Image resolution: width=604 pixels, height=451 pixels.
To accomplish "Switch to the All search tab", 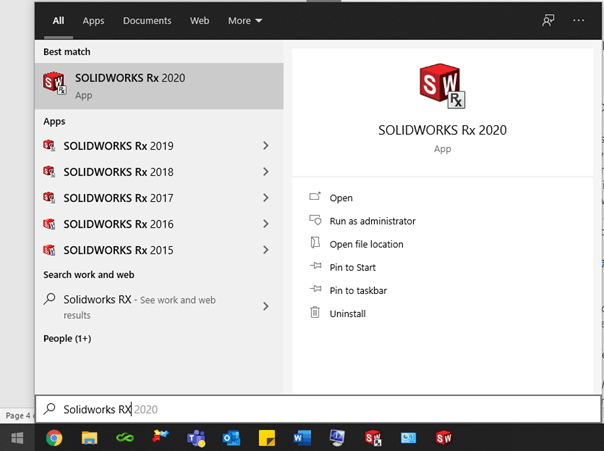I will pos(58,21).
